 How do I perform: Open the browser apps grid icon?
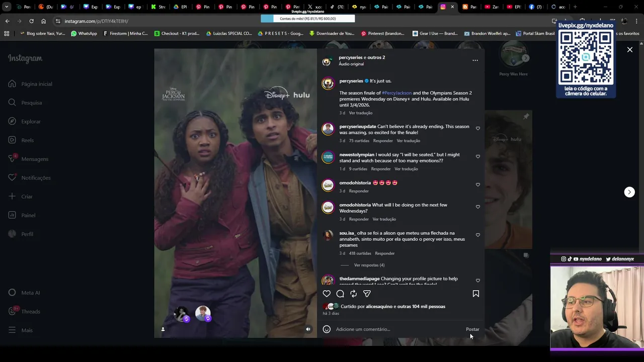coord(7,34)
